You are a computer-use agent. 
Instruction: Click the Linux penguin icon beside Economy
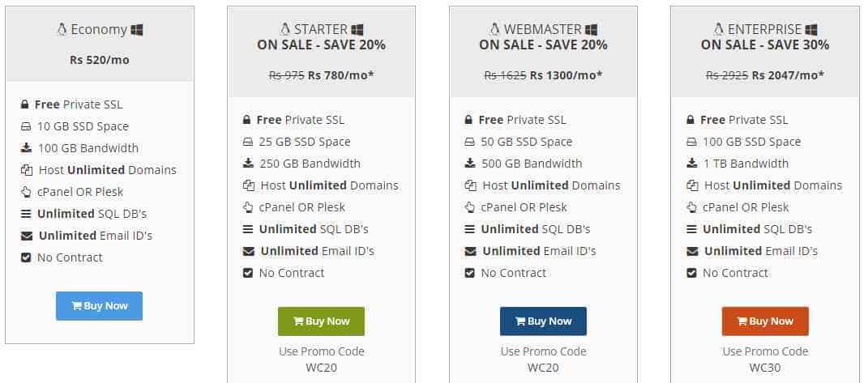62,29
